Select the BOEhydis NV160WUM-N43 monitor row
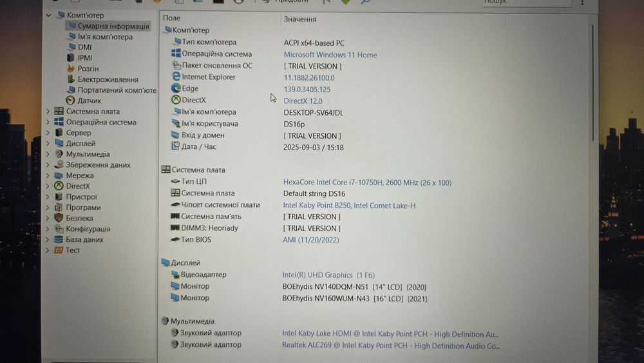The image size is (644, 363). point(355,299)
